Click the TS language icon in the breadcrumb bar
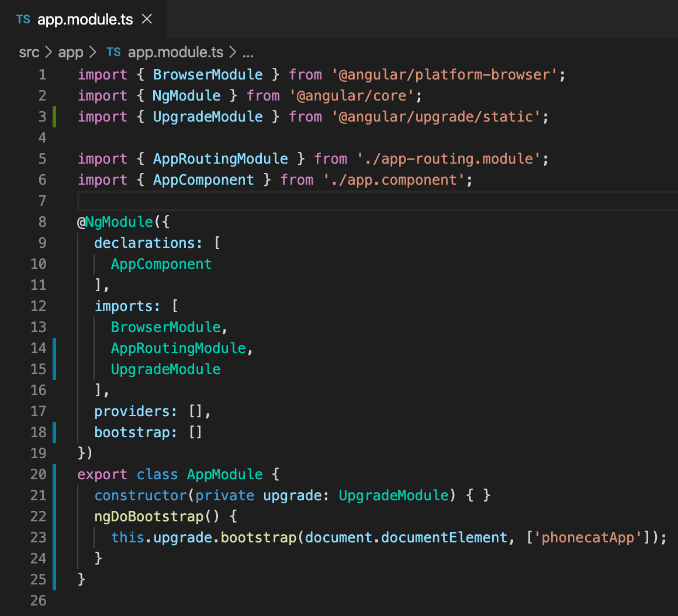Viewport: 678px width, 616px height. (113, 52)
